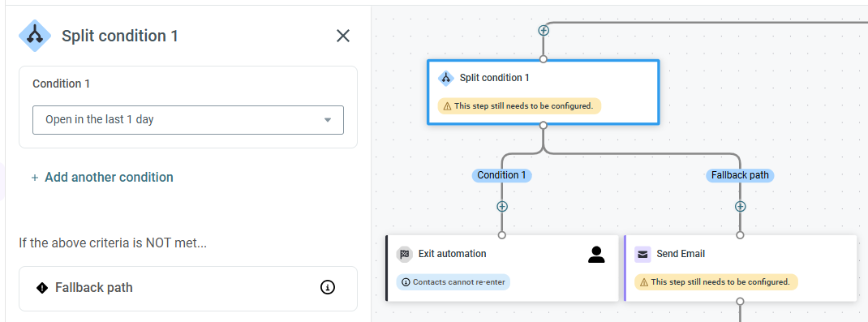Close the Split condition 1 panel
The height and width of the screenshot is (322, 868).
pos(343,36)
